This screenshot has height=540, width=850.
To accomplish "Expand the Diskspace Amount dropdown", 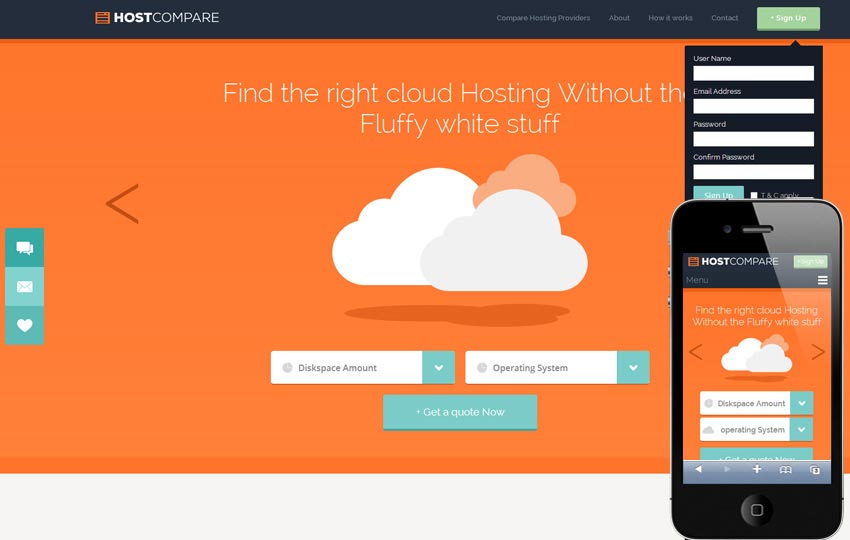I will pyautogui.click(x=438, y=367).
